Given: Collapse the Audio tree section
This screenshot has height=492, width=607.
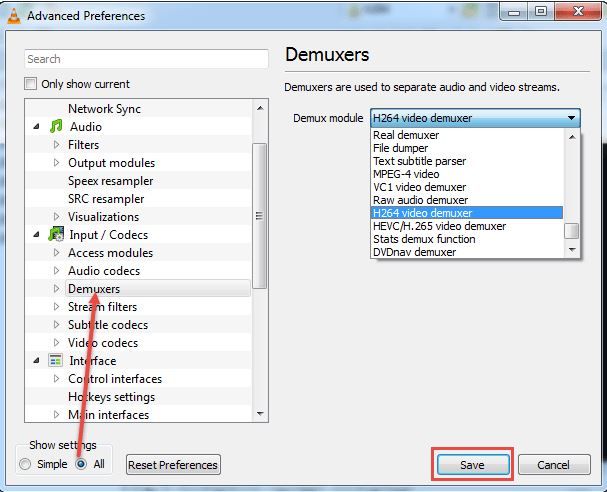Looking at the screenshot, I should click(x=36, y=126).
